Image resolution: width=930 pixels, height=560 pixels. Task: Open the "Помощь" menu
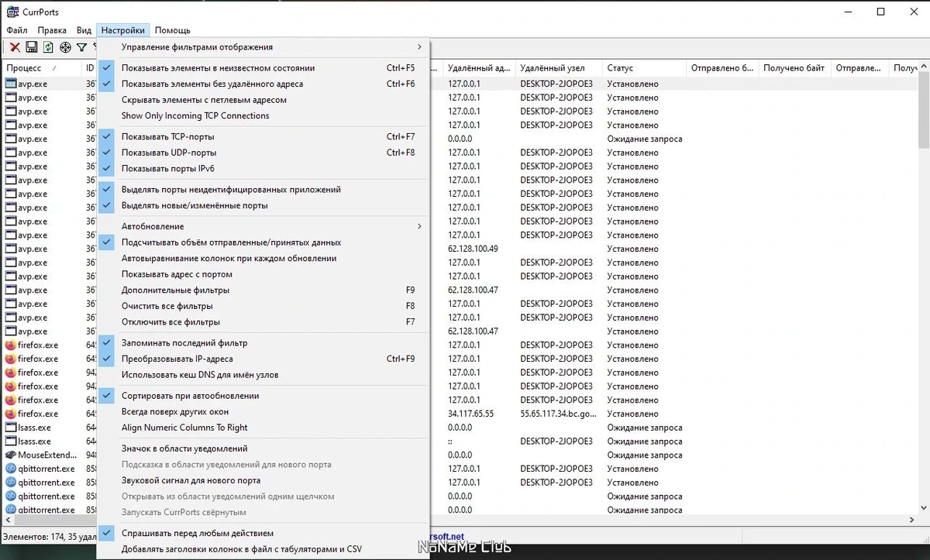pos(172,30)
